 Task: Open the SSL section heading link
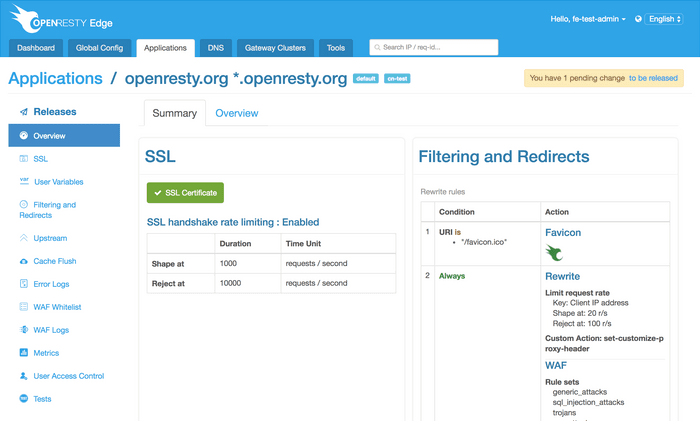point(160,157)
